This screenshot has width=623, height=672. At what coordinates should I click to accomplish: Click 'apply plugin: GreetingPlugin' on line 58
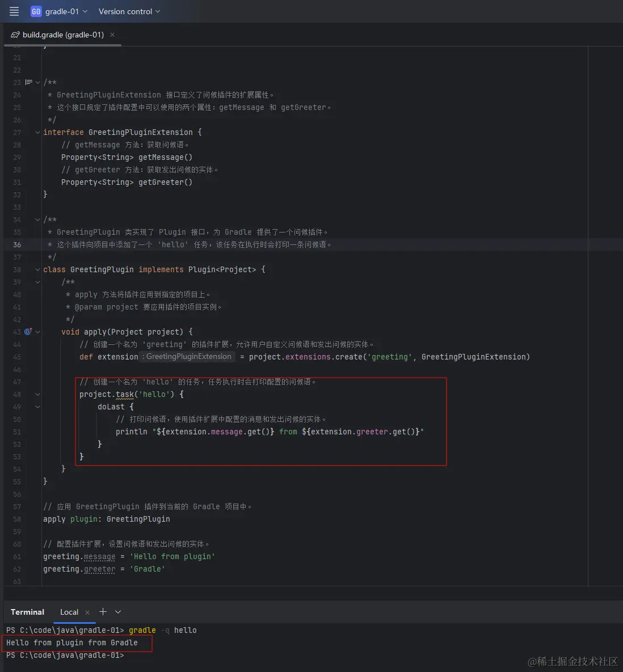tap(106, 519)
